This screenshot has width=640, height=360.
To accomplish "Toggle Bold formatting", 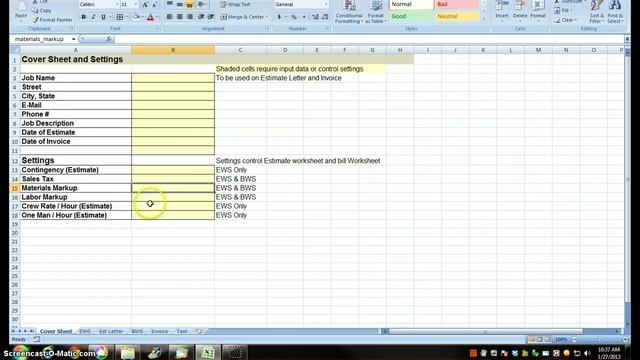I will click(83, 17).
